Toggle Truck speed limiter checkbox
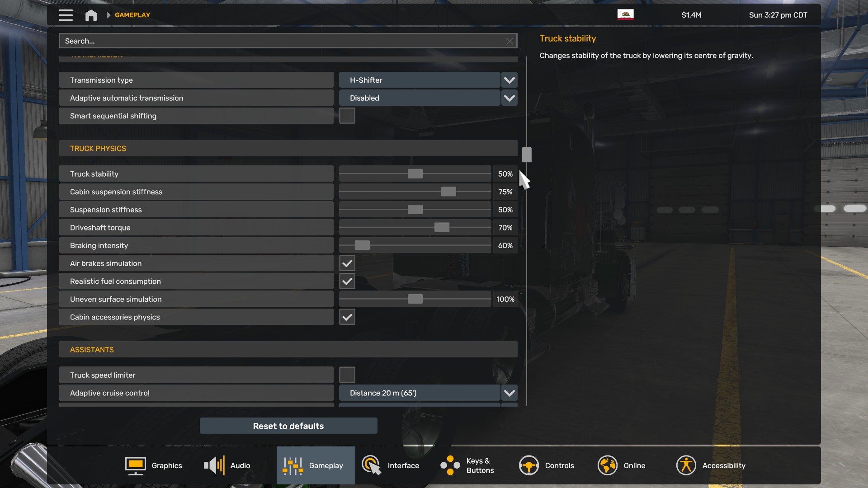This screenshot has height=488, width=868. (x=347, y=375)
